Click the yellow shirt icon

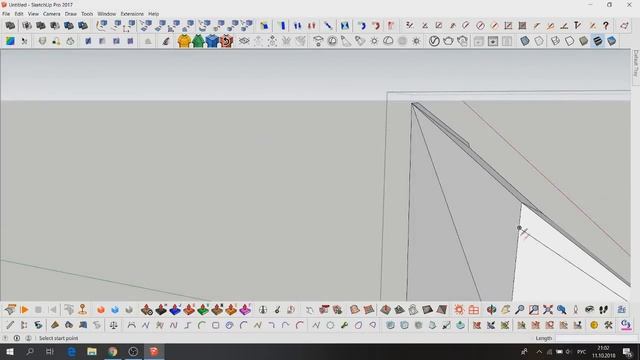(184, 41)
